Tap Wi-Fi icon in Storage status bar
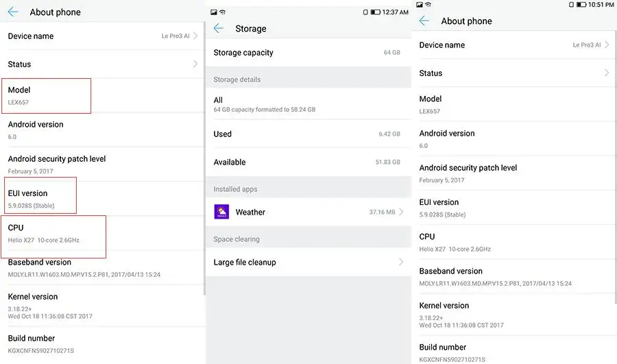617x364 pixels. [223, 12]
